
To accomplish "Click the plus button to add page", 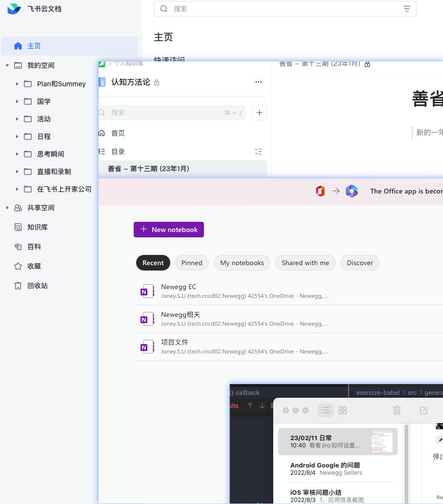I will click(x=259, y=113).
